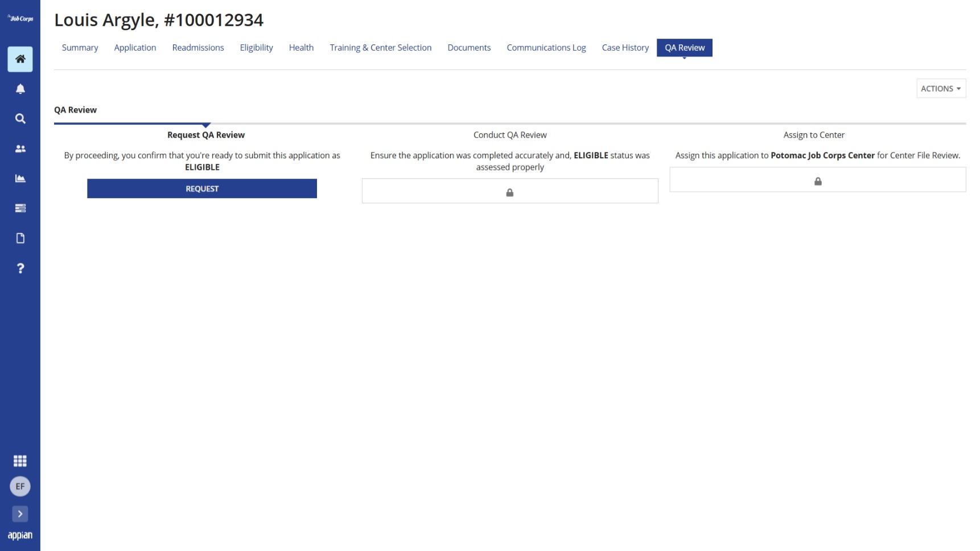Image resolution: width=980 pixels, height=551 pixels.
Task: Open the ACTIONS dropdown
Action: [941, 89]
